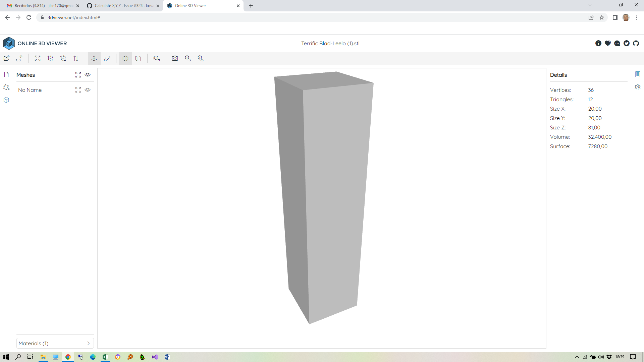This screenshot has height=362, width=644.
Task: Fit the model to the window
Action: [38, 58]
